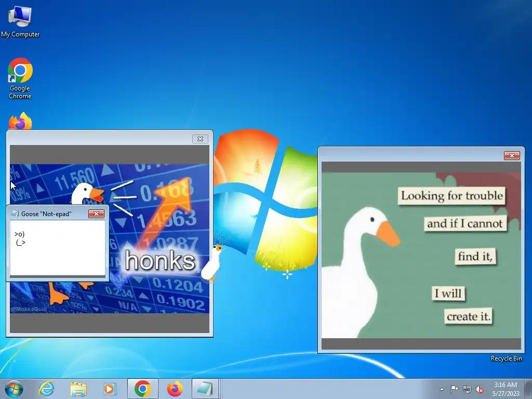Click the Not-epad window icon

15,214
